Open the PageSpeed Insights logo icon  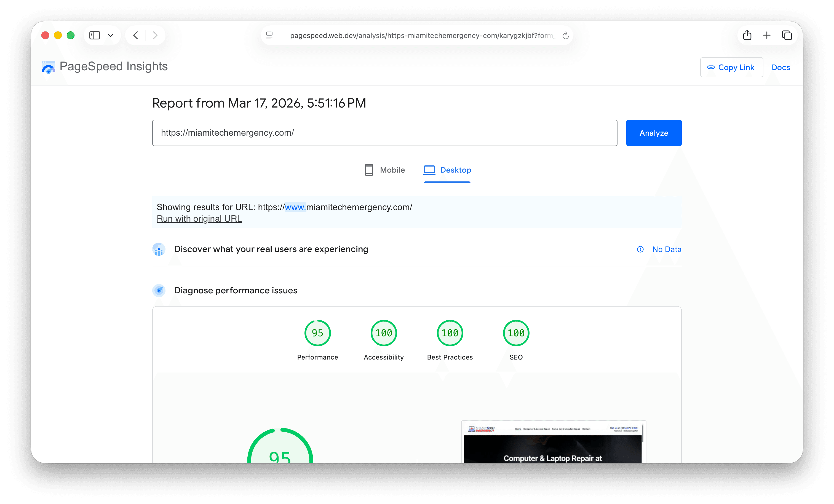[x=49, y=67]
